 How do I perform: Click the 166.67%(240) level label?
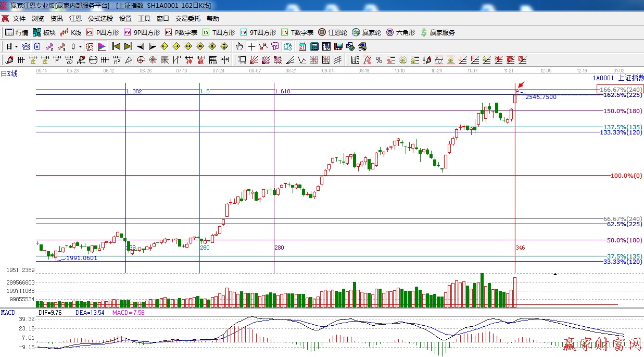tap(620, 89)
